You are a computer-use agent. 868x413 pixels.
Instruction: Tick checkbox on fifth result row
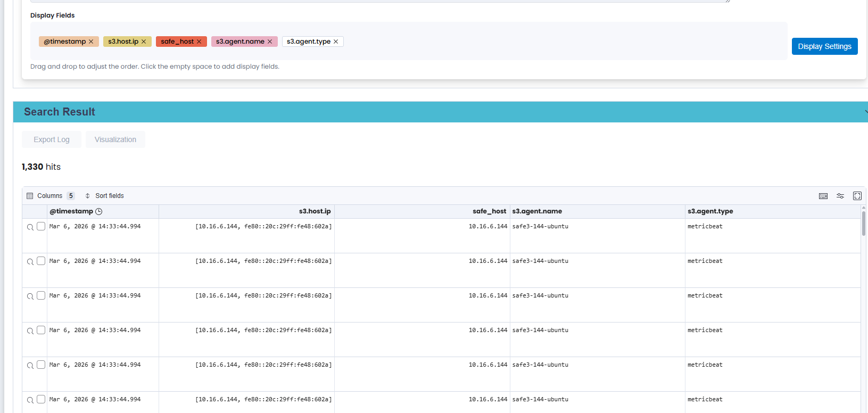[41, 365]
